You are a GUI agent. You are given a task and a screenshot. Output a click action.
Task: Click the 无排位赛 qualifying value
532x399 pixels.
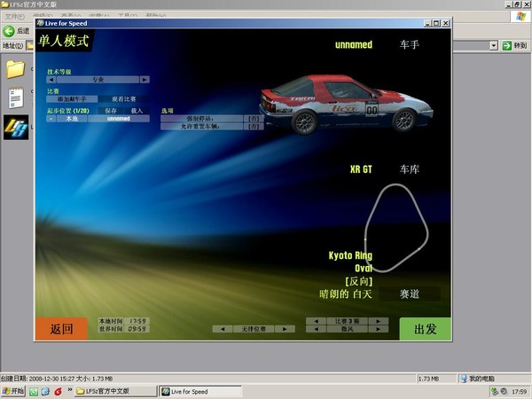(254, 329)
